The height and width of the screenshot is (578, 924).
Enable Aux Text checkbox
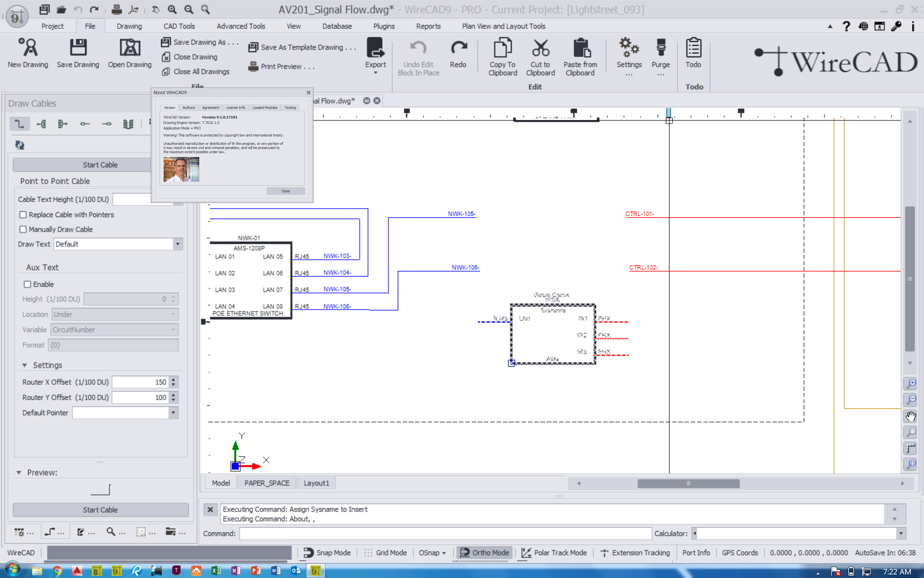pos(27,285)
